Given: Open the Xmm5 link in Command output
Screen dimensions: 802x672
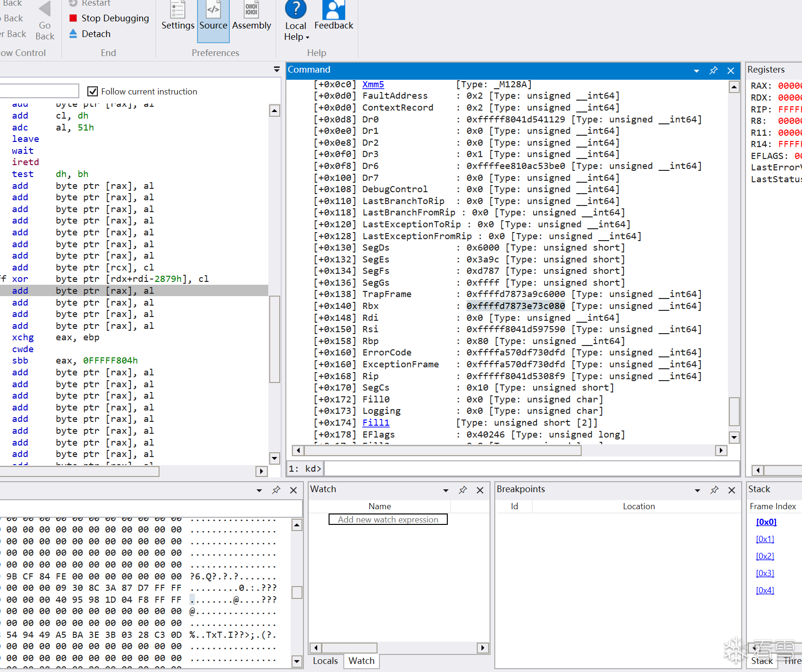Looking at the screenshot, I should point(373,84).
